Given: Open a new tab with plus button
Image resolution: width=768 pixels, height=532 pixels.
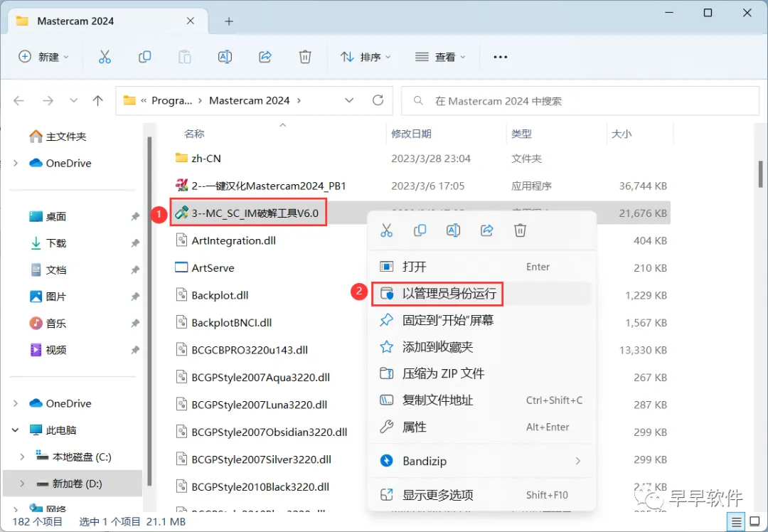Looking at the screenshot, I should click(229, 21).
